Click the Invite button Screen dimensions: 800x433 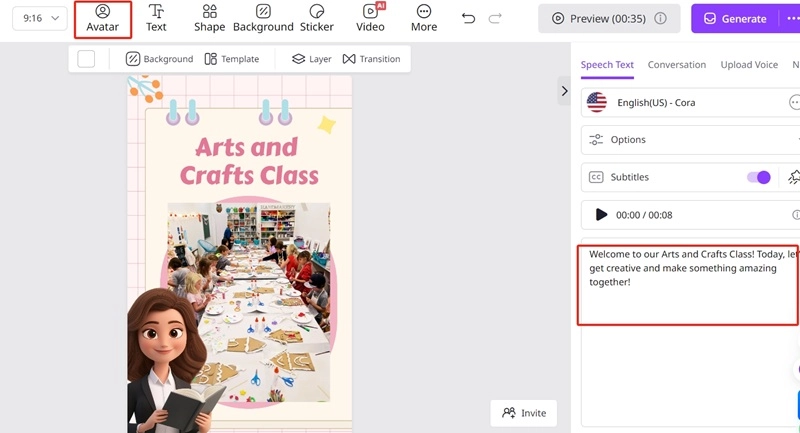pos(524,413)
